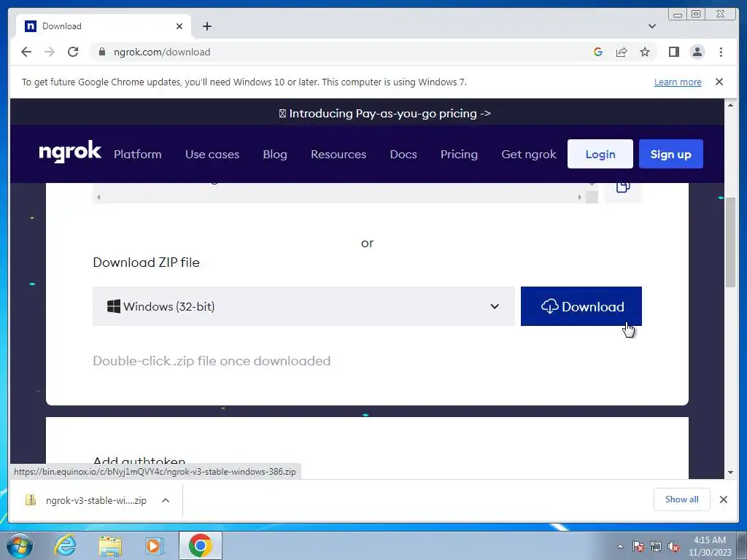Close the downloads bar
The image size is (747, 560).
pos(723,499)
